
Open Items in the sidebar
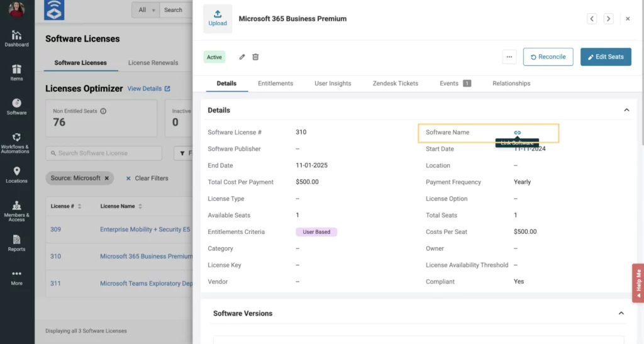17,73
